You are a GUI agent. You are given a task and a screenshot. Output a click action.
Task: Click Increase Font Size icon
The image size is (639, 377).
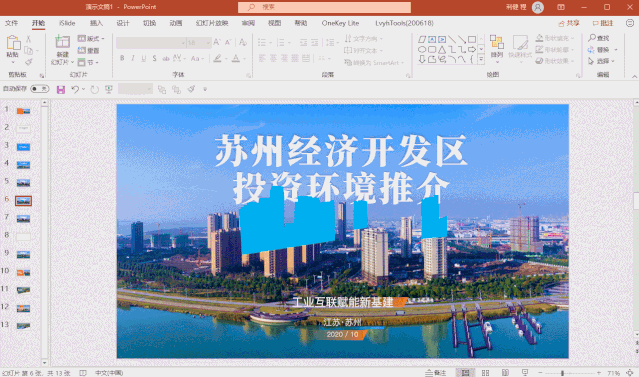coord(217,42)
